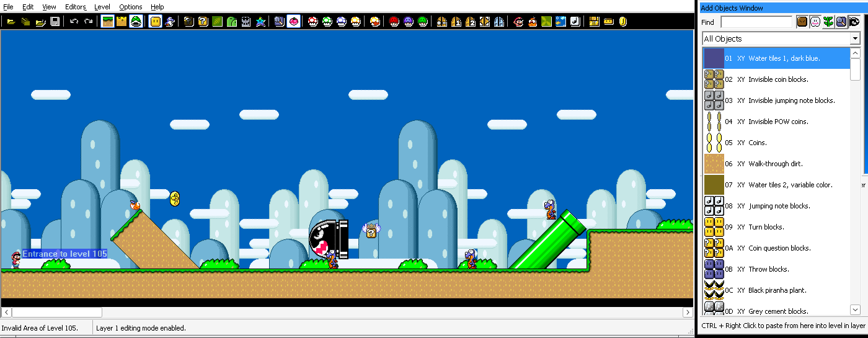The width and height of the screenshot is (868, 338).
Task: Open the Level menu
Action: (x=102, y=7)
